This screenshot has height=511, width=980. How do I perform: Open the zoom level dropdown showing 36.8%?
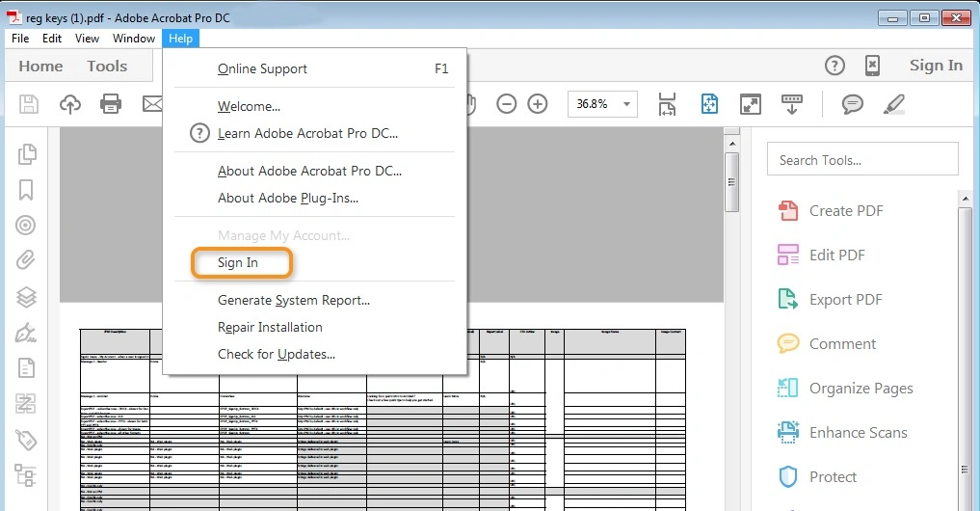tap(602, 104)
